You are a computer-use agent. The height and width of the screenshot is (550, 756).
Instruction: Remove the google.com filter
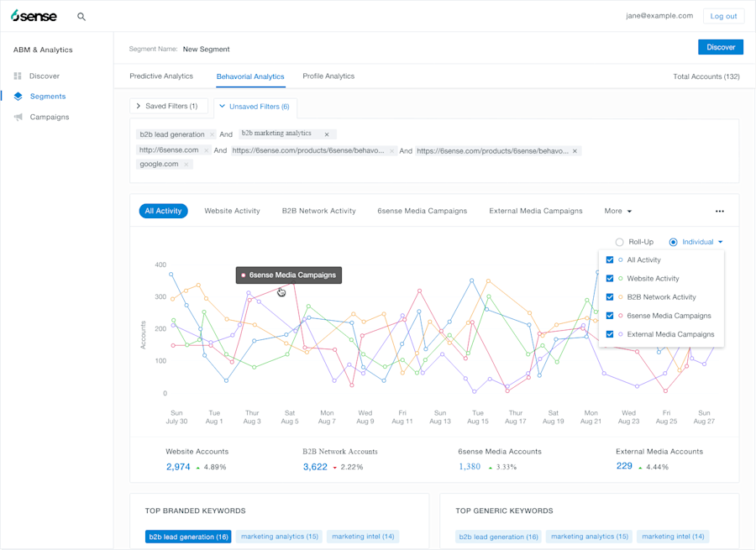(186, 165)
